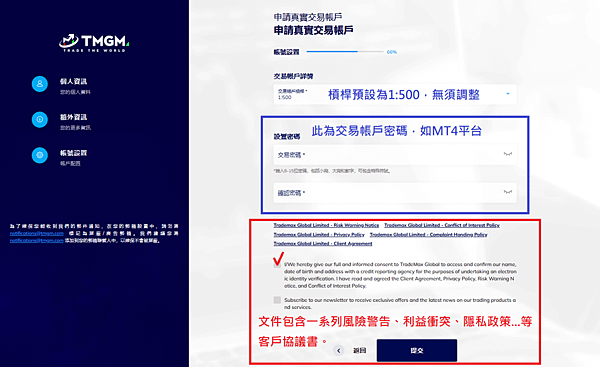The image size is (600, 367).
Task: Click the first notifications@tmgm.com email link
Action: click(37, 233)
